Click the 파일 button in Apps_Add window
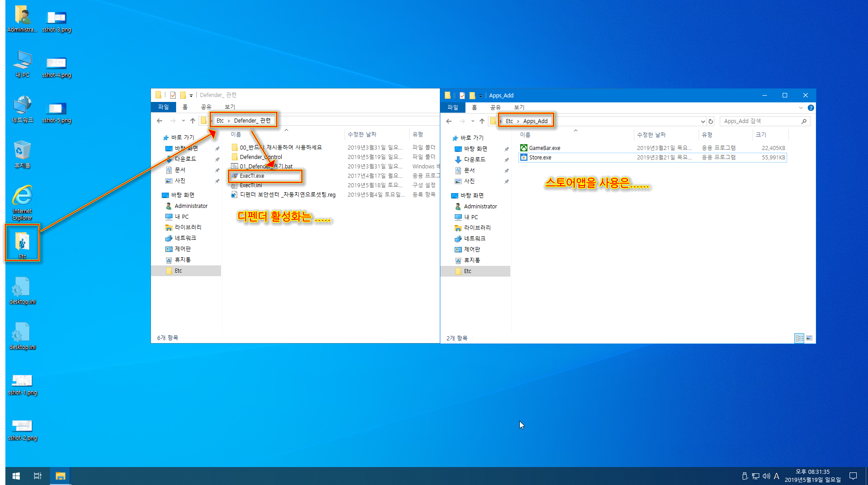Viewport: 868px width, 485px height. tap(452, 108)
